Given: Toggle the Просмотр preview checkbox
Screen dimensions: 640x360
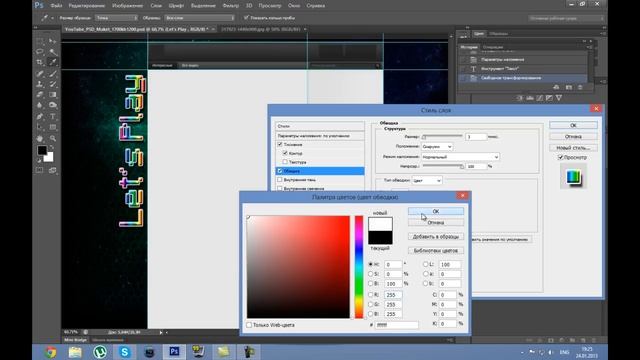Looking at the screenshot, I should pos(560,157).
